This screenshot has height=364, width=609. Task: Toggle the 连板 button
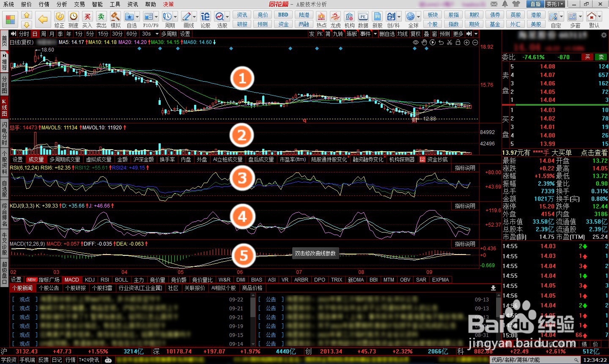(352, 34)
